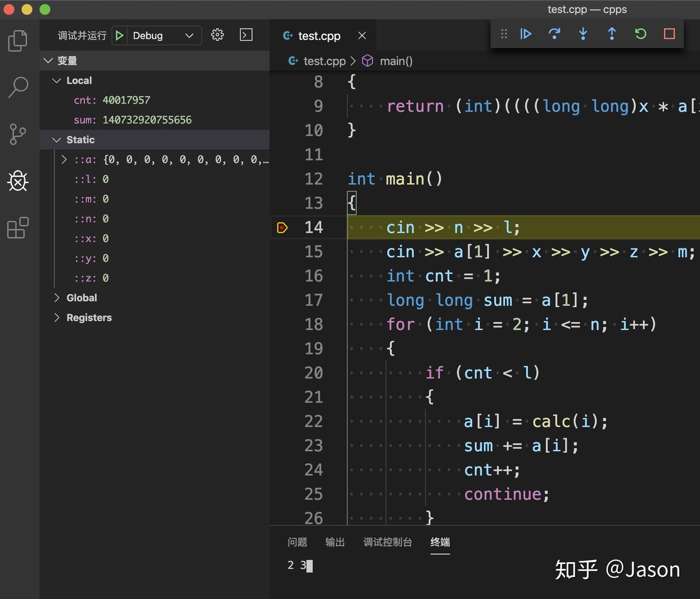Open the Search view in activity bar
Image resolution: width=700 pixels, height=599 pixels.
tap(18, 87)
